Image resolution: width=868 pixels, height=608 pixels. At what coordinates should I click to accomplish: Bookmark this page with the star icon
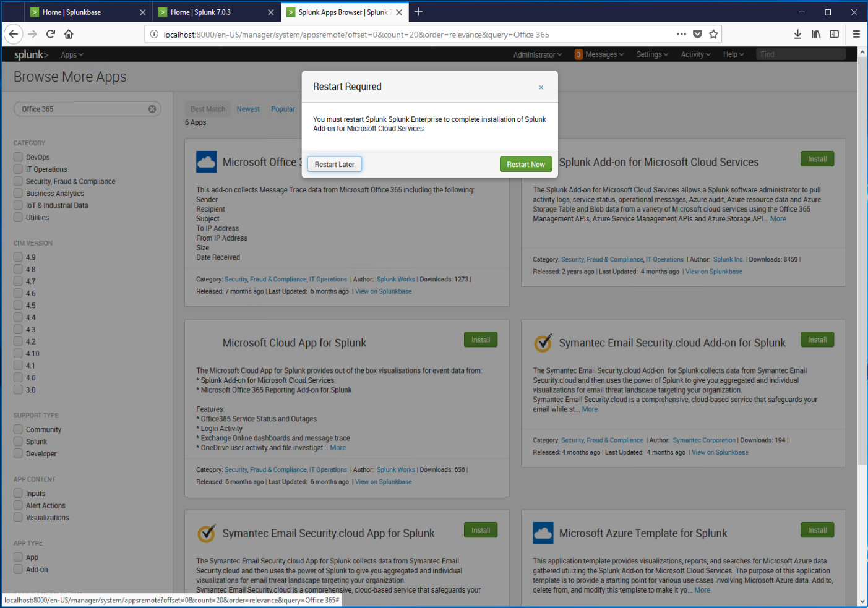click(x=714, y=34)
